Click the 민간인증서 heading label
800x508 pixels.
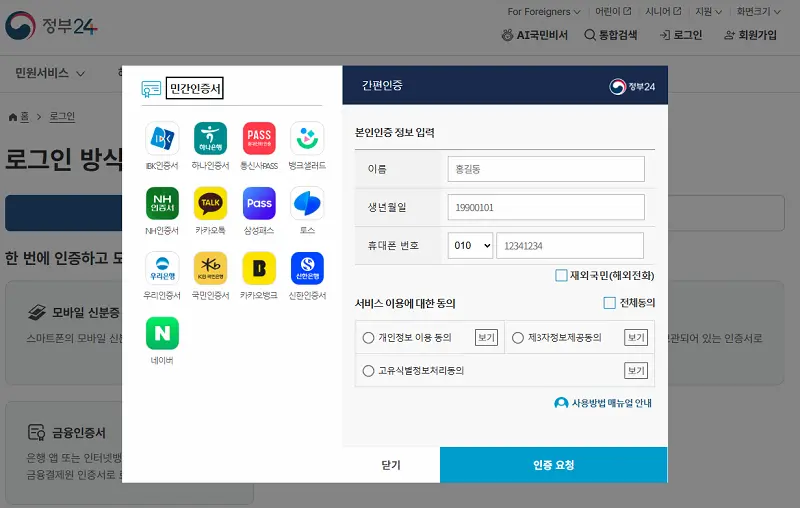coord(195,89)
